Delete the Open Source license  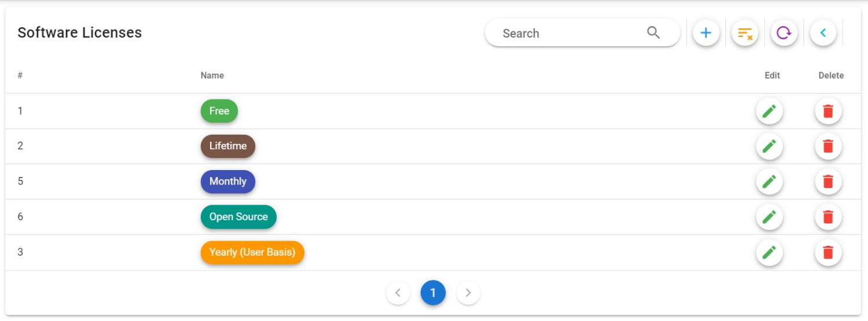828,217
